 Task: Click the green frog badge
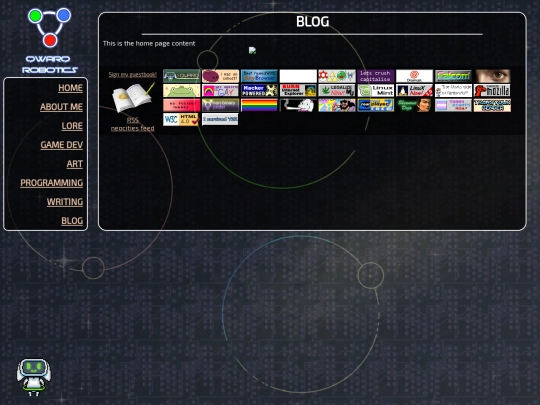coord(181,91)
